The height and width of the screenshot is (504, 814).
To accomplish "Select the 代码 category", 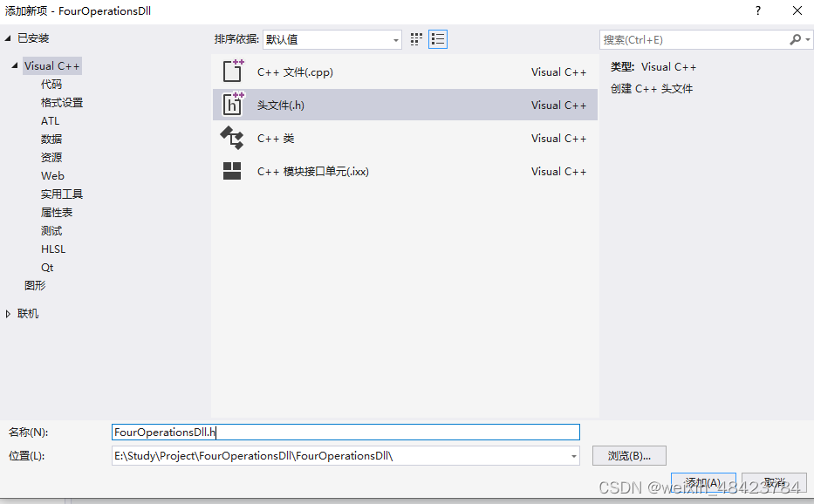I will [51, 84].
